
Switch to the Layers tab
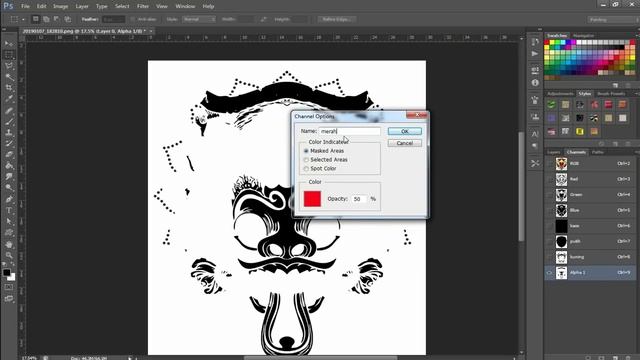click(554, 152)
